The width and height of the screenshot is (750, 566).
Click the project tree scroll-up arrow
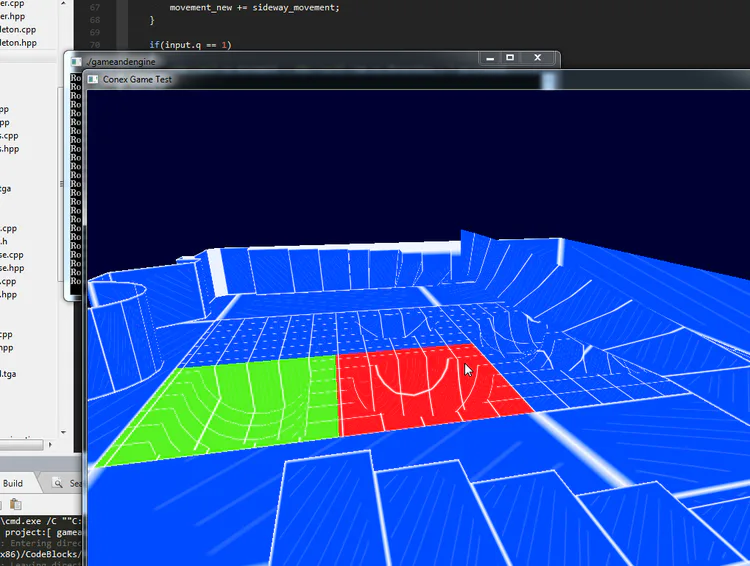click(x=63, y=3)
